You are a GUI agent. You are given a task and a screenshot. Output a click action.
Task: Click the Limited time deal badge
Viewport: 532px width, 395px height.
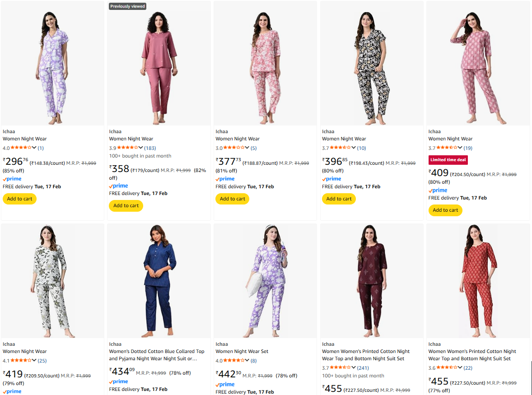[x=448, y=160]
